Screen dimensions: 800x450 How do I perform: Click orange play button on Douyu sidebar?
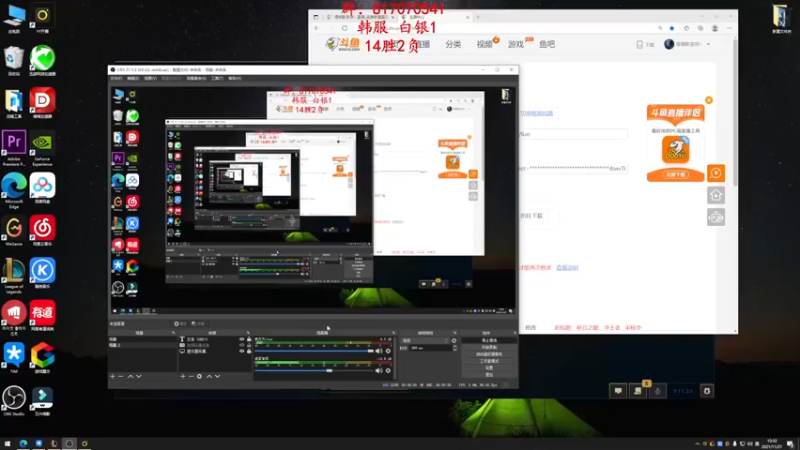coord(716,173)
